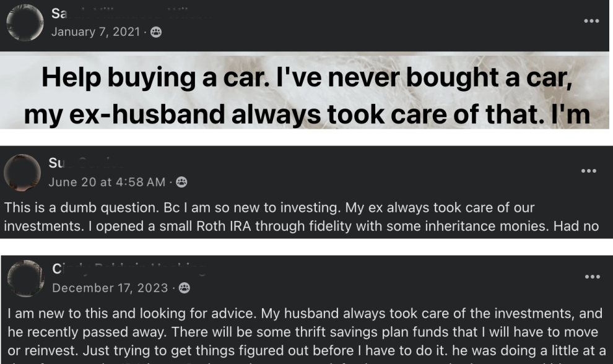
Task: Open avatar of December 17, 2023 post author
Action: point(25,279)
